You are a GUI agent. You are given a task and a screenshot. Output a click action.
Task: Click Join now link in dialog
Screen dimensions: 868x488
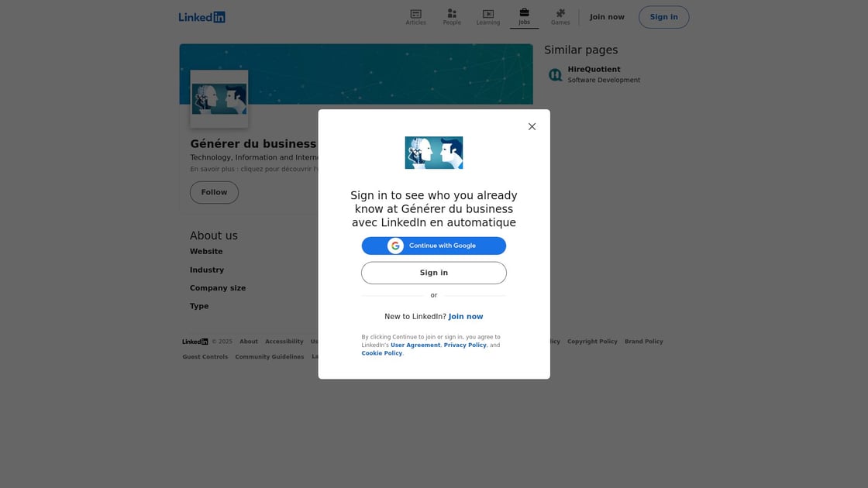[x=466, y=317]
